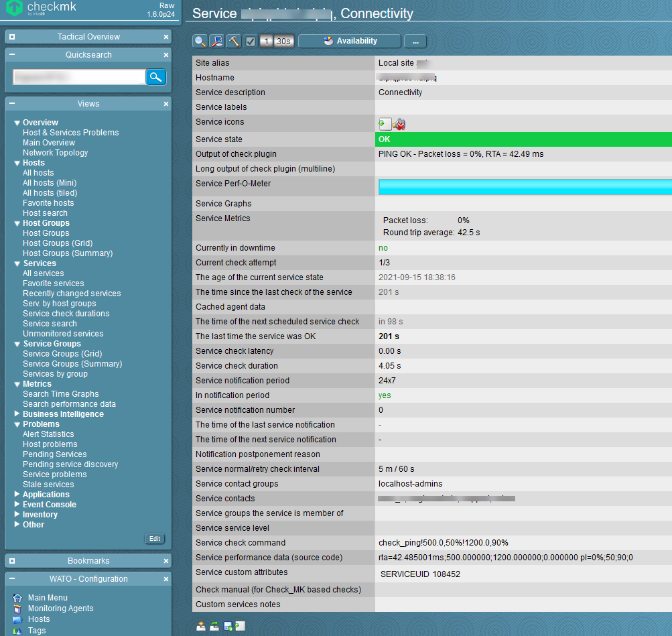Image resolution: width=672 pixels, height=636 pixels.
Task: Expand the Business Intelligence tree section
Action: pos(17,414)
